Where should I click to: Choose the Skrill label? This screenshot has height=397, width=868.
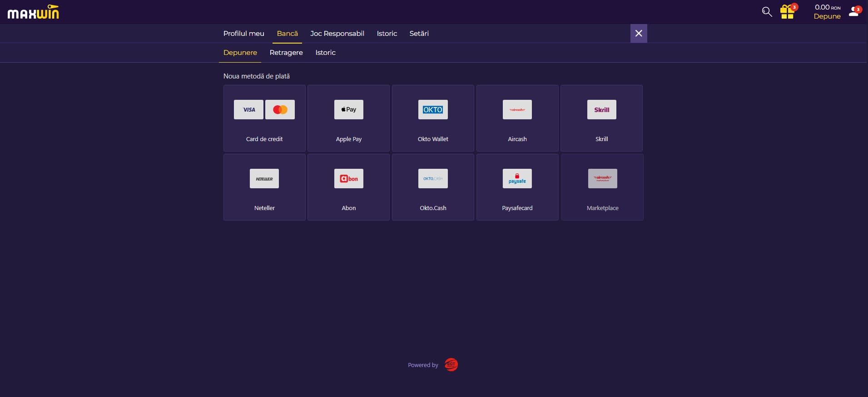coord(601,139)
